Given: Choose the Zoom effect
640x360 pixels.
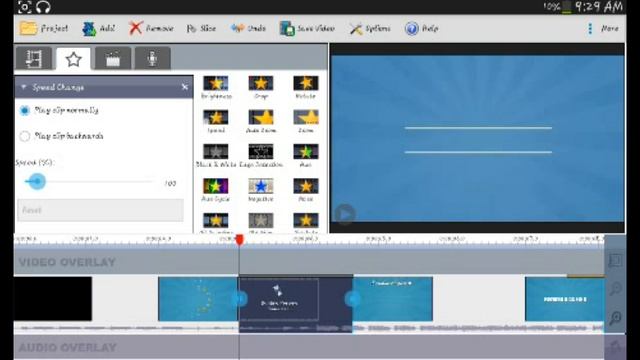Looking at the screenshot, I should click(x=306, y=121).
